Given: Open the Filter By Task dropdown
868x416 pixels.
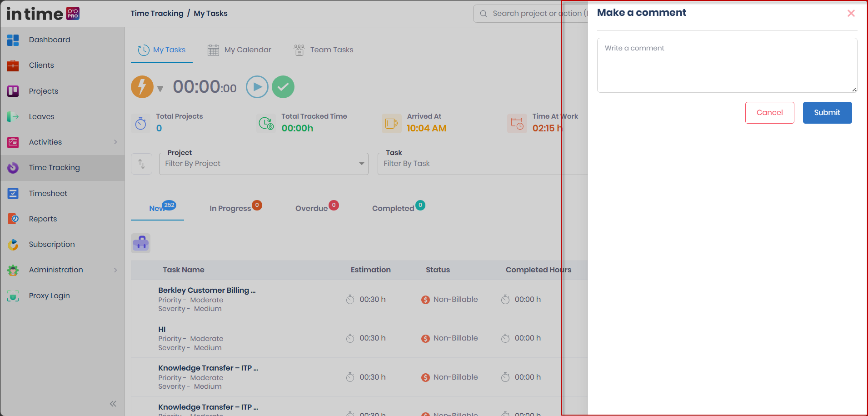Looking at the screenshot, I should coord(483,164).
